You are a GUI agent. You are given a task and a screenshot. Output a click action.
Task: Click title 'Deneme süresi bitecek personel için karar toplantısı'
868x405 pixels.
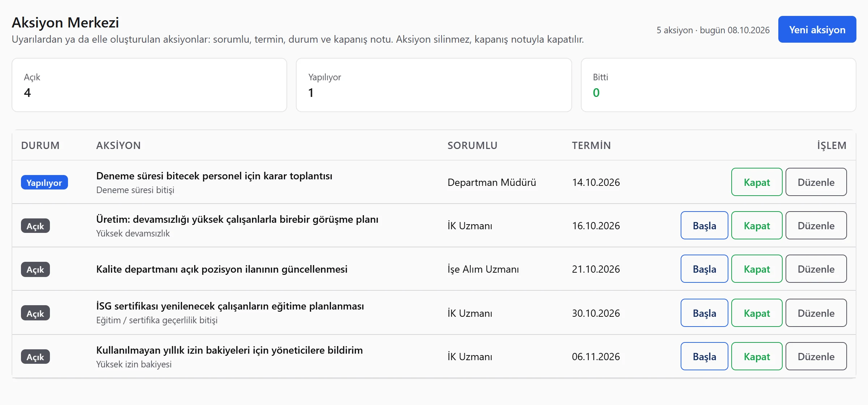point(214,176)
